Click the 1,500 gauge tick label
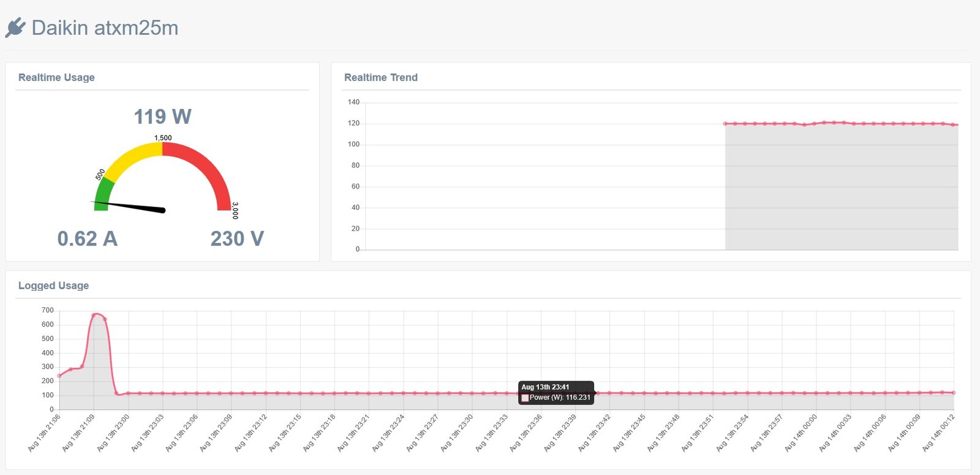The image size is (980, 475). pyautogui.click(x=163, y=138)
